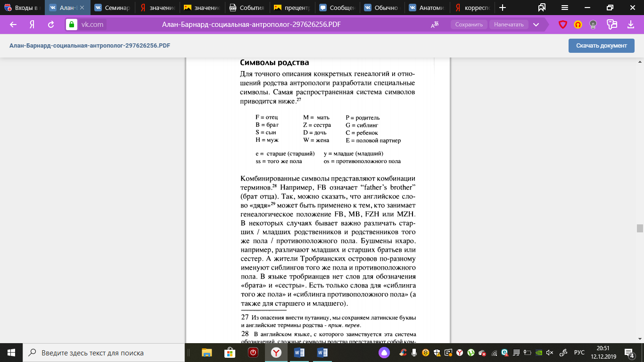Click the Сохранить button
The width and height of the screenshot is (644, 362).
469,25
